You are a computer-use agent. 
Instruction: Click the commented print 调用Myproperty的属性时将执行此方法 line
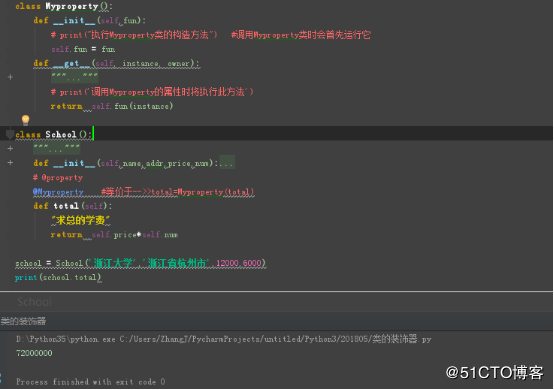pyautogui.click(x=152, y=92)
